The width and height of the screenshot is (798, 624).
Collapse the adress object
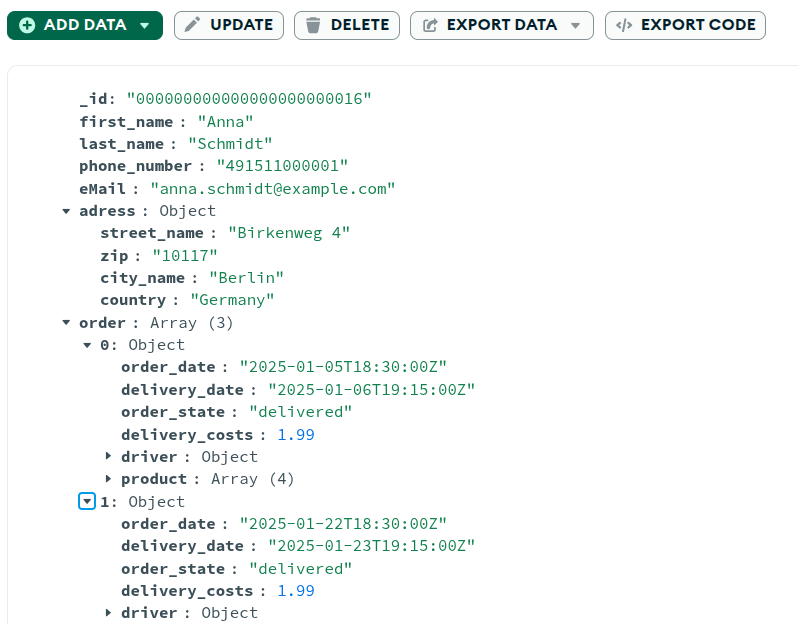tap(66, 211)
